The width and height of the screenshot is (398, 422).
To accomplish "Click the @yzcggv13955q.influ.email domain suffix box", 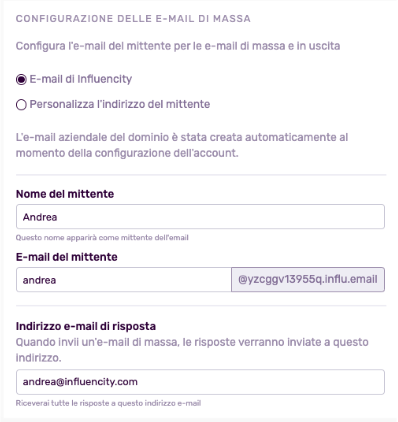I will pos(308,279).
